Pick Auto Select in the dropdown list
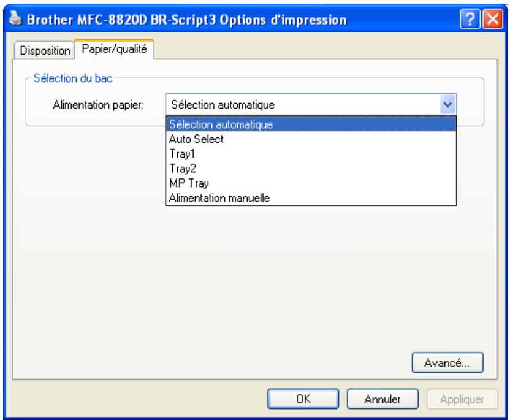The width and height of the screenshot is (510, 420). 311,139
